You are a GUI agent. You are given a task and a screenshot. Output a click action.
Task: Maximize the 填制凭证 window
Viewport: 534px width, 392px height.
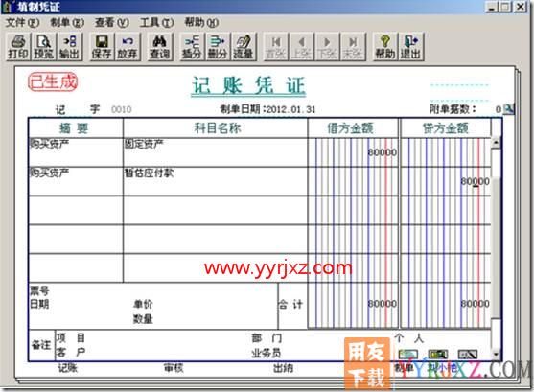506,7
